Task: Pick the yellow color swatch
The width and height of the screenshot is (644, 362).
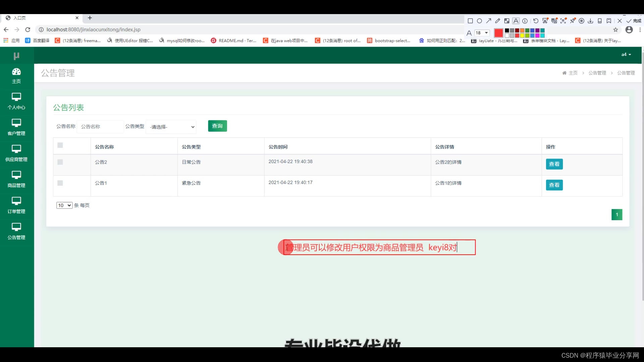Action: [522, 36]
